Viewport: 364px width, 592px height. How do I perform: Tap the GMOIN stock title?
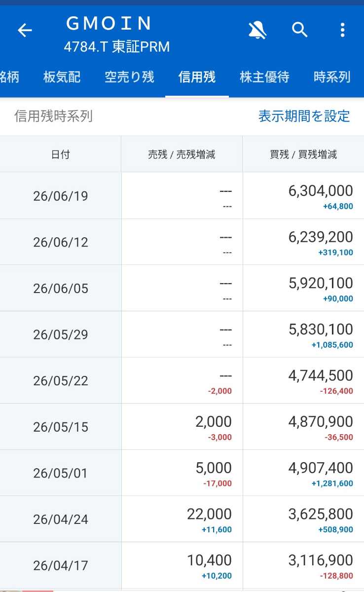point(109,23)
